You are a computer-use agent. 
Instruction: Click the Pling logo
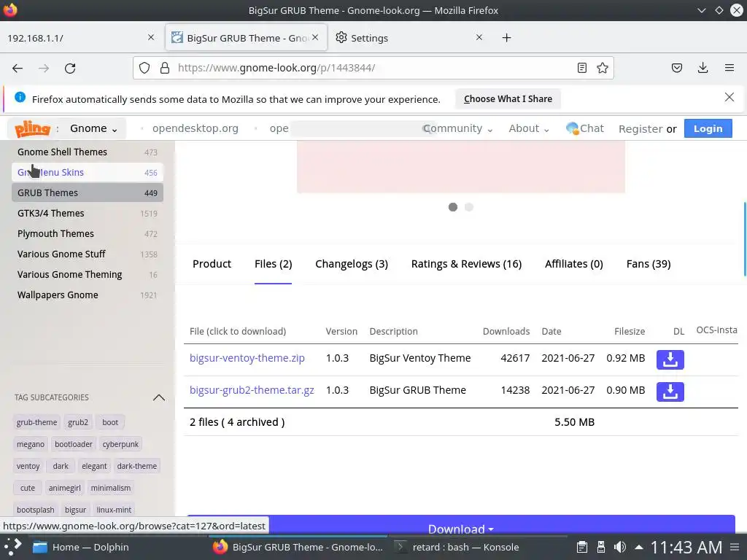pyautogui.click(x=32, y=128)
